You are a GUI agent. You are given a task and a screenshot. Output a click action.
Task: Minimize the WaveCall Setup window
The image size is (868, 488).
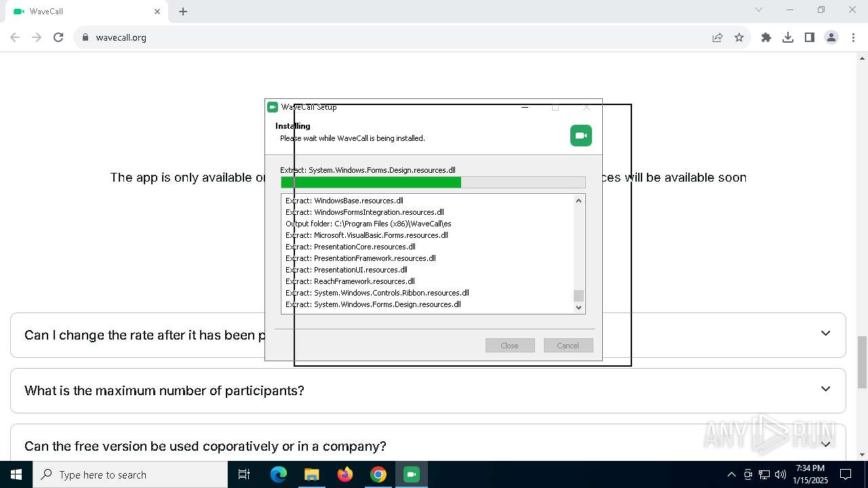click(x=525, y=107)
